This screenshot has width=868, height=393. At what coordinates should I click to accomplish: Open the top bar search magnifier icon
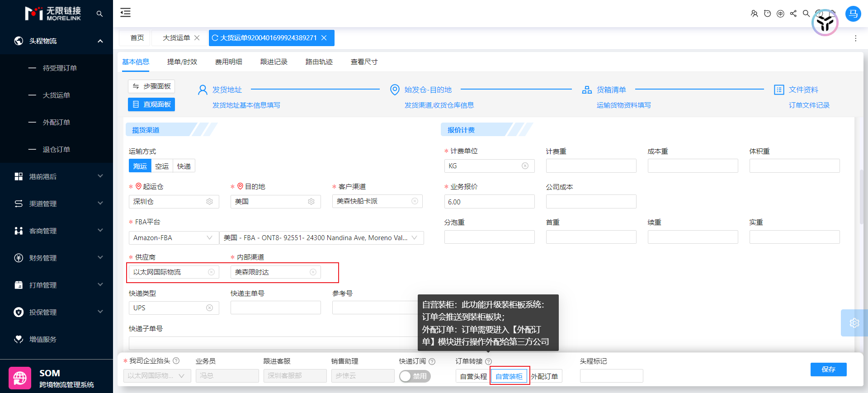[x=806, y=14]
